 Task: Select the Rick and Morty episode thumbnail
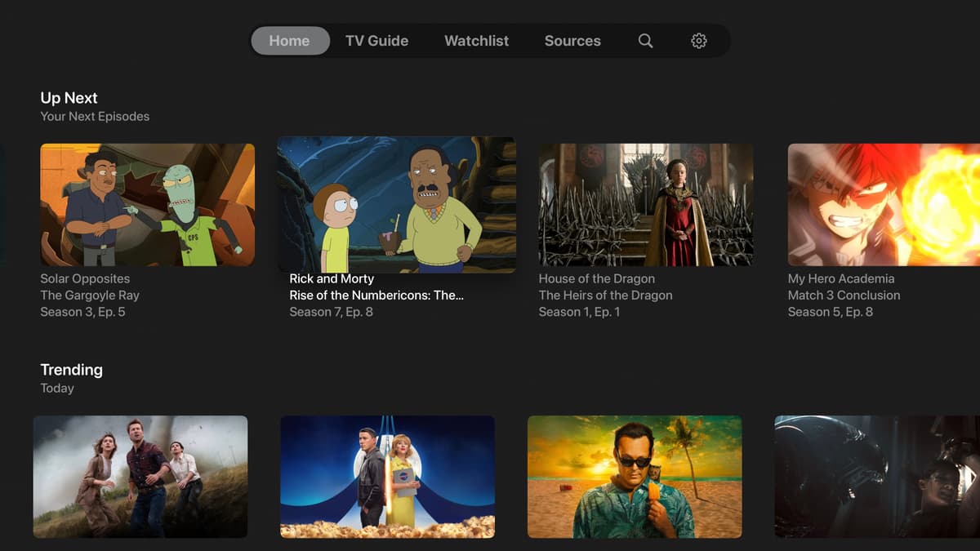(397, 205)
